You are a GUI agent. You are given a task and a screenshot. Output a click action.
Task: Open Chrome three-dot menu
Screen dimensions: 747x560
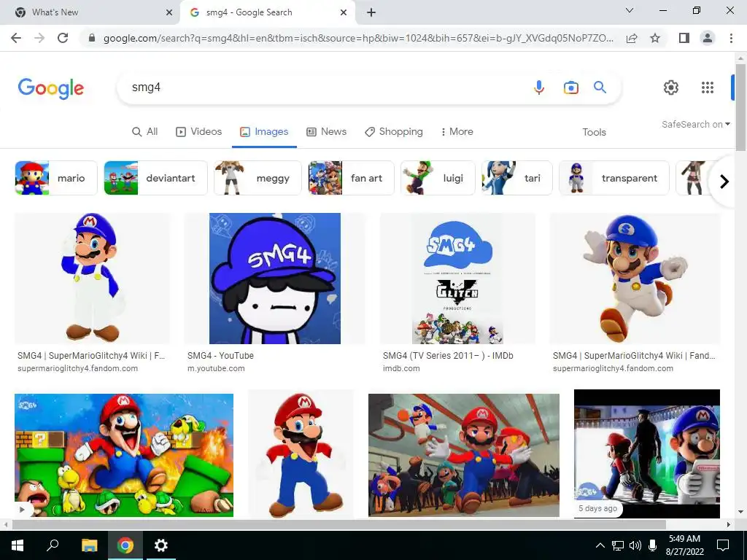(x=731, y=38)
